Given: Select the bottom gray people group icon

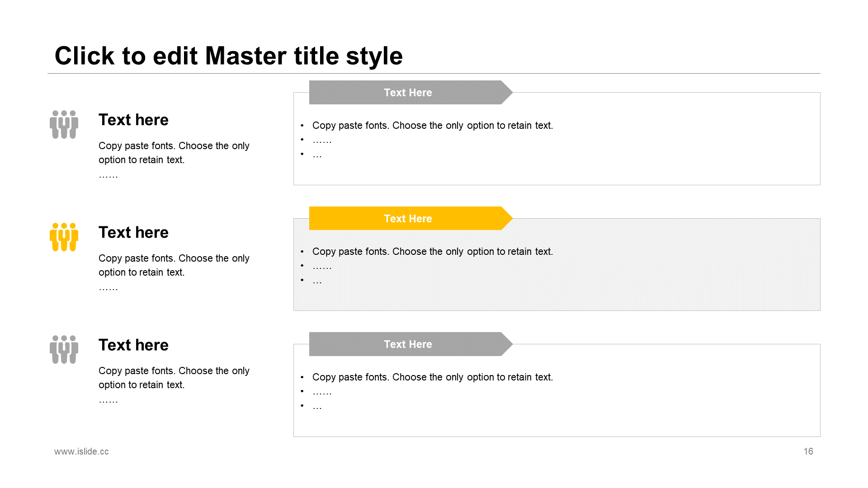Looking at the screenshot, I should coord(64,349).
